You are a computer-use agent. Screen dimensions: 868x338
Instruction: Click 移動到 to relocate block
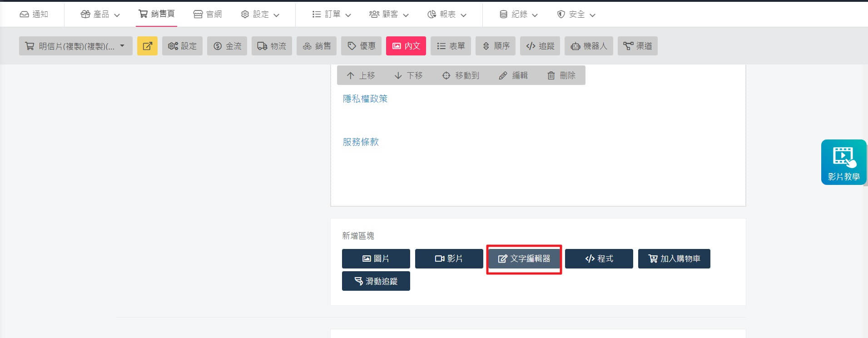(x=461, y=75)
